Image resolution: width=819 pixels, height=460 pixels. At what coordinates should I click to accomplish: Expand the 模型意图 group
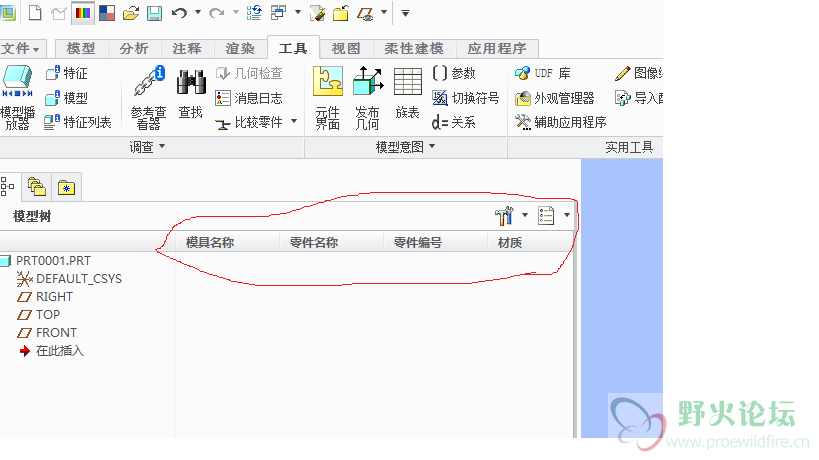pyautogui.click(x=405, y=147)
